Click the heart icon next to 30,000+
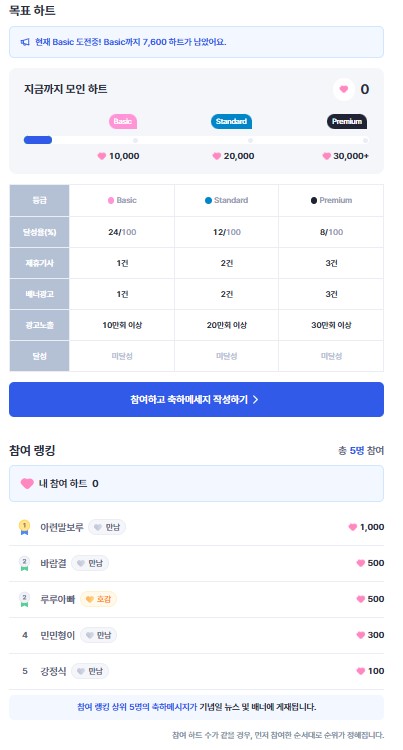The width and height of the screenshot is (403, 750). tap(327, 156)
